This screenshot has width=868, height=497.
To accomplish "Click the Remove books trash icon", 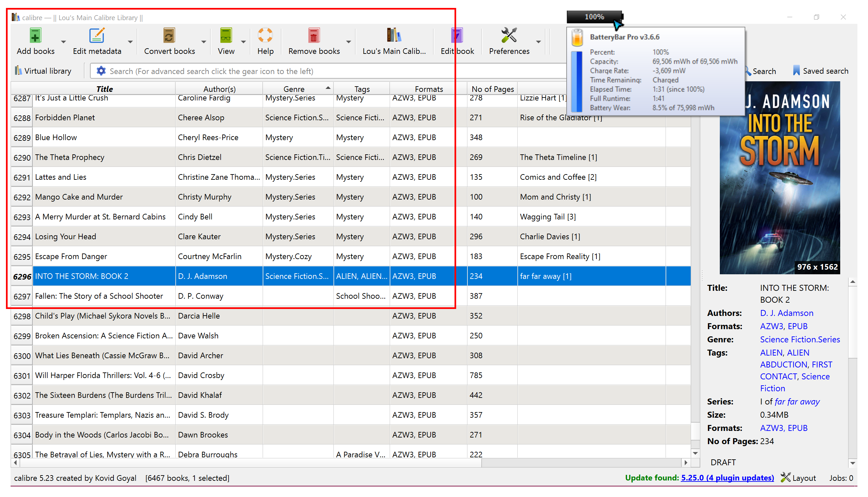I will (x=314, y=36).
